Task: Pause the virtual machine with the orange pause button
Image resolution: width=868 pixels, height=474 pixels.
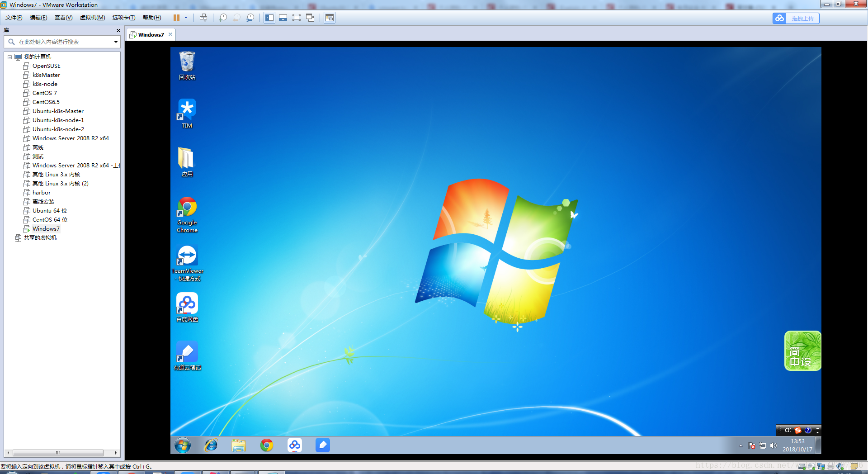Action: click(176, 18)
